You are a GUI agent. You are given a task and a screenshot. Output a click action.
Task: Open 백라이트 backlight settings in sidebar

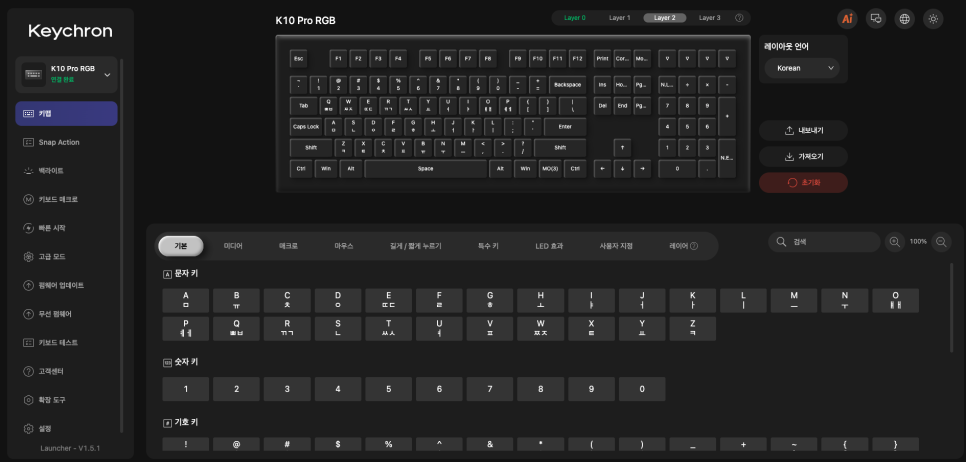[x=67, y=171]
